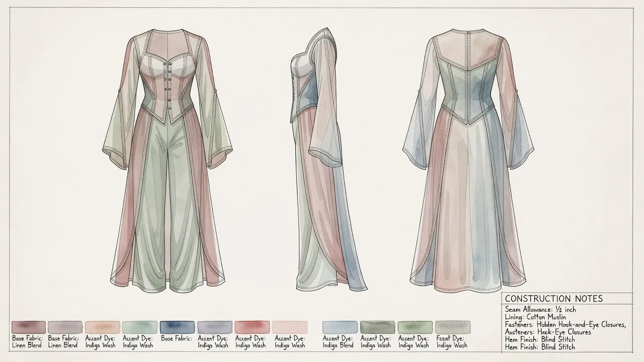Screen dimensions: 644x362
Task: Select the gray Feont Dye swatch
Action: (x=452, y=327)
